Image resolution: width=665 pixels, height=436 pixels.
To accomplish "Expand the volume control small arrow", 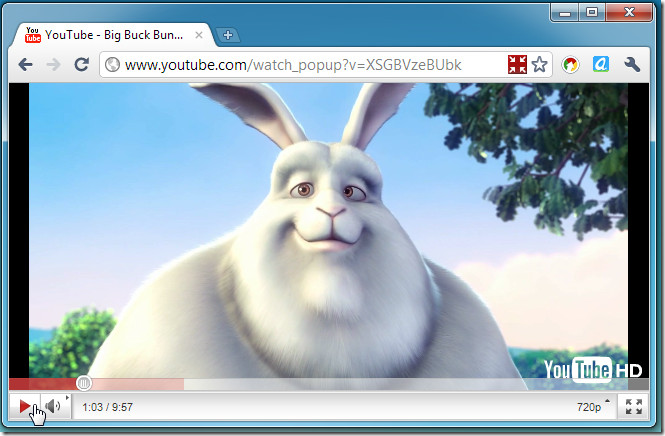I will [67, 398].
